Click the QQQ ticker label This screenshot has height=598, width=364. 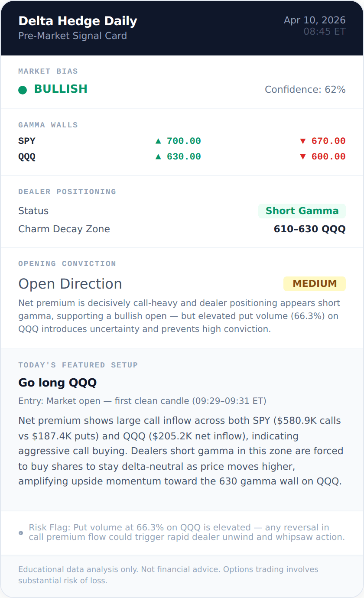(27, 156)
